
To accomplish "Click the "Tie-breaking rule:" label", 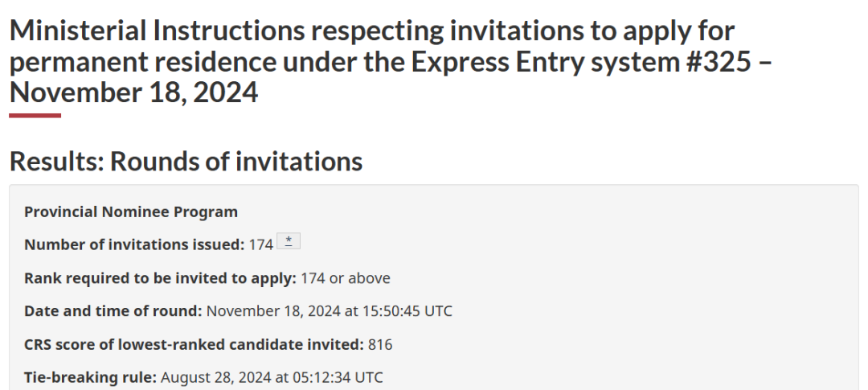I will (x=91, y=377).
